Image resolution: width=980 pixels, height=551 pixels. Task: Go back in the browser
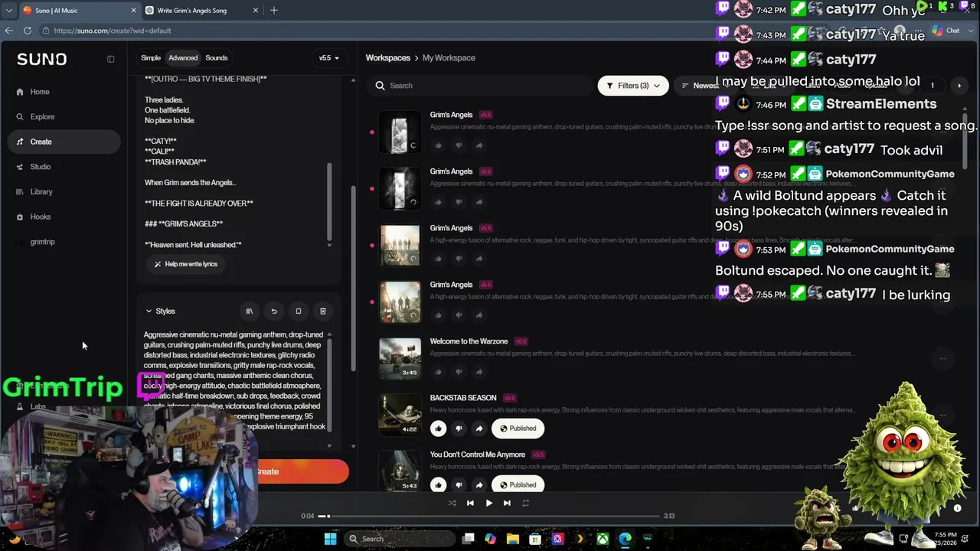click(9, 31)
